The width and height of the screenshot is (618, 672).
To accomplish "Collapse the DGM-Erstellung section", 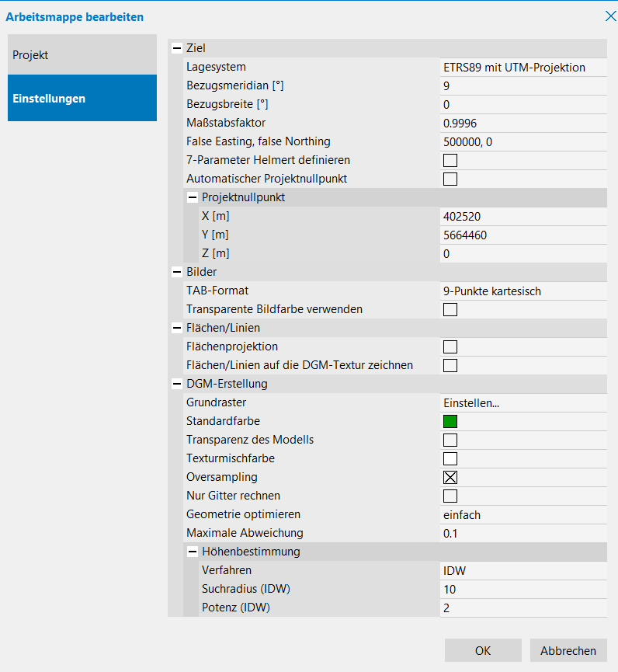I will [x=177, y=384].
